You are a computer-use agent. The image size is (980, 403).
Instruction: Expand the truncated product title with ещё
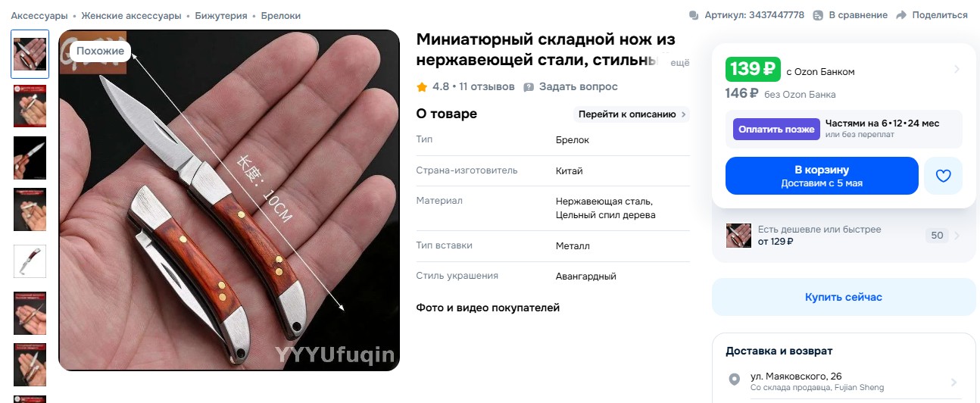click(681, 63)
